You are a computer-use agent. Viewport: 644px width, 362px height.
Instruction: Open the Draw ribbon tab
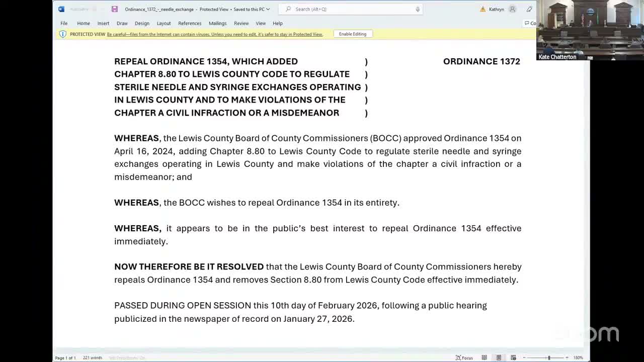[122, 23]
